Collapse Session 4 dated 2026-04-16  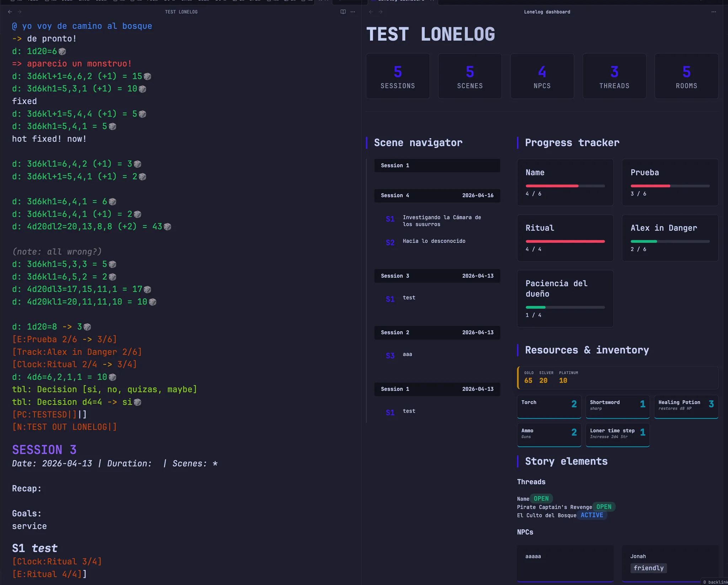click(437, 195)
